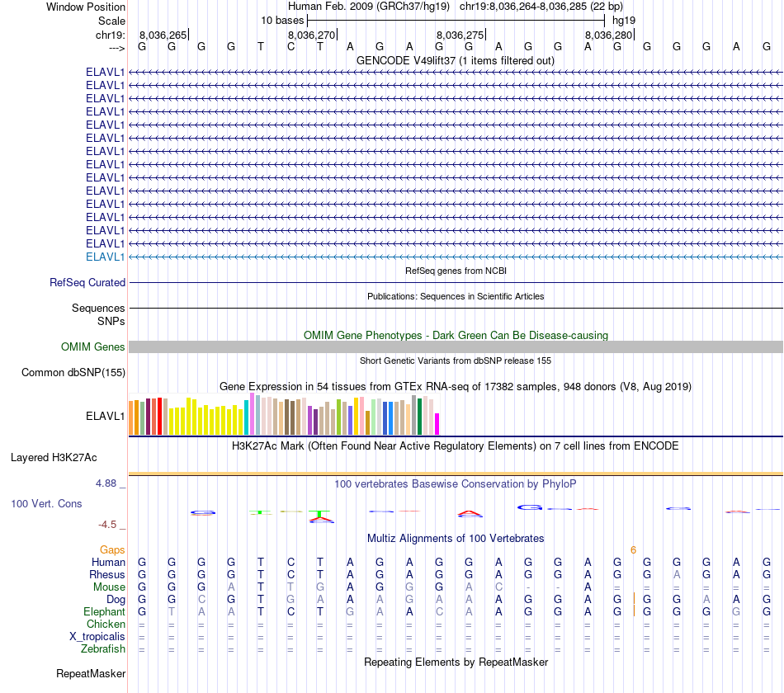Click the ---> base sequence direction arrow
784x693 pixels.
[x=117, y=48]
